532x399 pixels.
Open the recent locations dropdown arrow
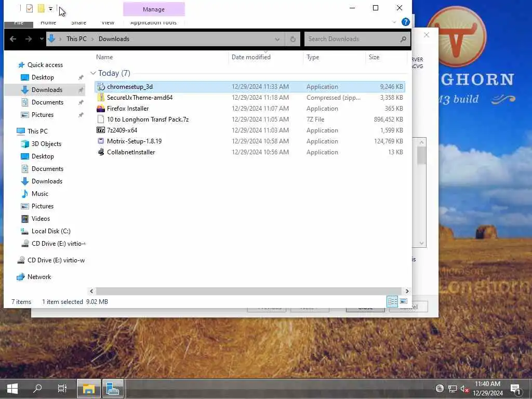tap(42, 39)
